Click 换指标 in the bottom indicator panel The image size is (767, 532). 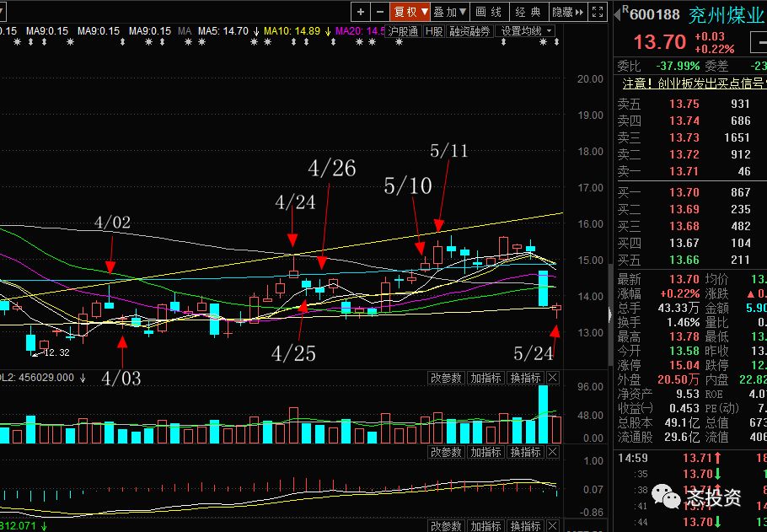tap(525, 526)
